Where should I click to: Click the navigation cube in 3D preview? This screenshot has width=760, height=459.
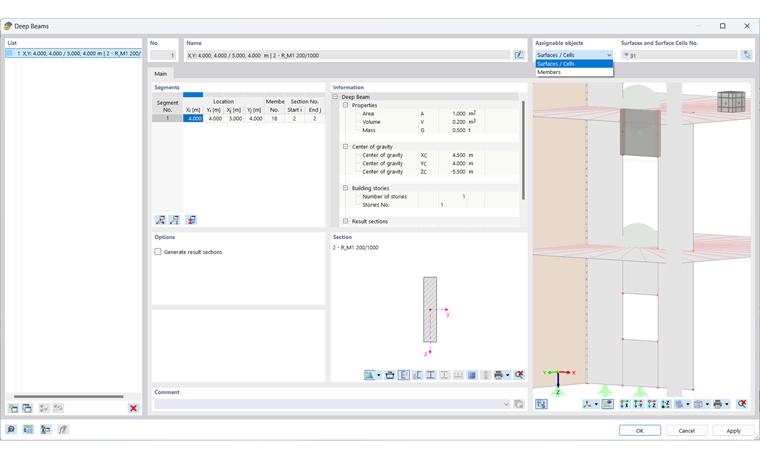(731, 102)
